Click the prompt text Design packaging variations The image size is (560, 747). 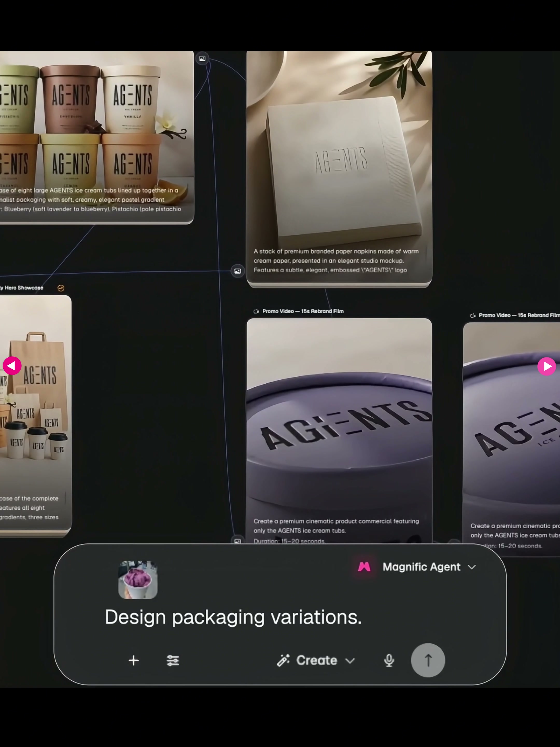(233, 617)
